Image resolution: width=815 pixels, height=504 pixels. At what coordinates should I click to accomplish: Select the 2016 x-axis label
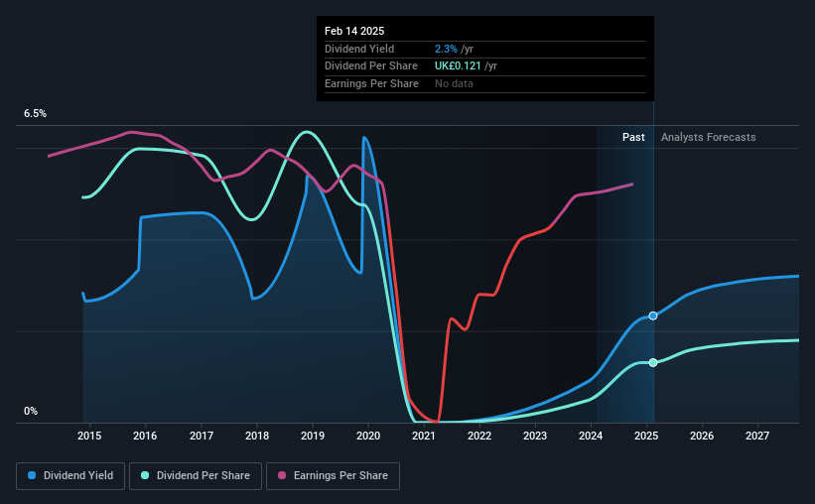[145, 436]
